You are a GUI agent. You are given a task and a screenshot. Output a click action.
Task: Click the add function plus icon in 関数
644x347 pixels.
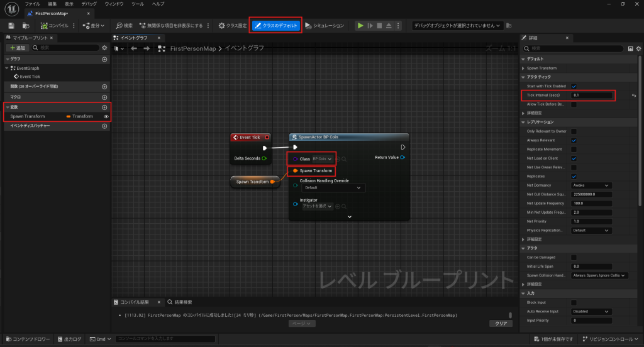tap(104, 87)
